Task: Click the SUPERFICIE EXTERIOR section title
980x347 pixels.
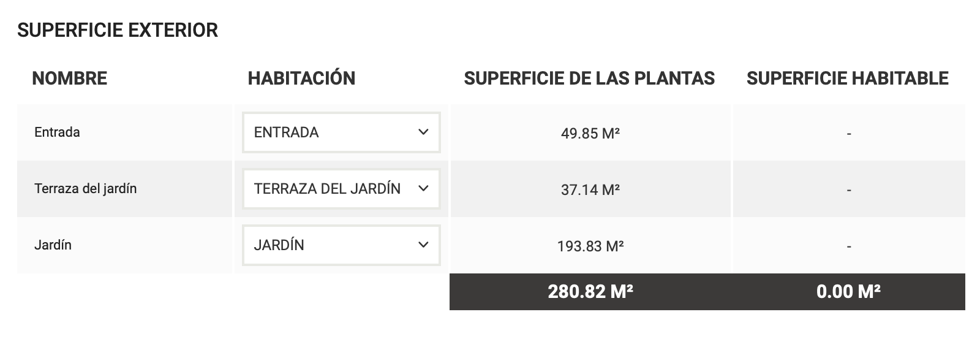Action: coord(118,30)
